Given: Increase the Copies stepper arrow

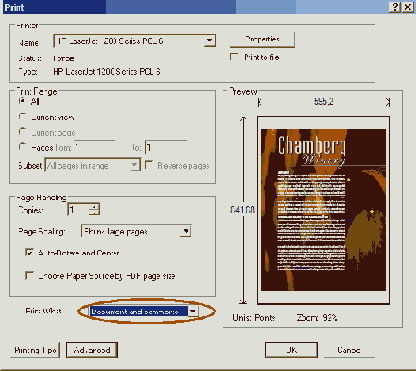Looking at the screenshot, I should click(x=95, y=206).
